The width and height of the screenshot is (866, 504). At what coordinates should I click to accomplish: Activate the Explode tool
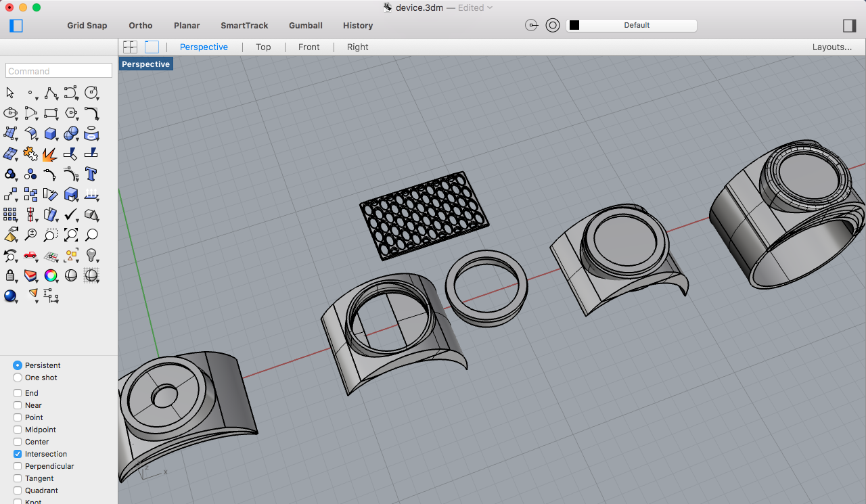pos(51,154)
